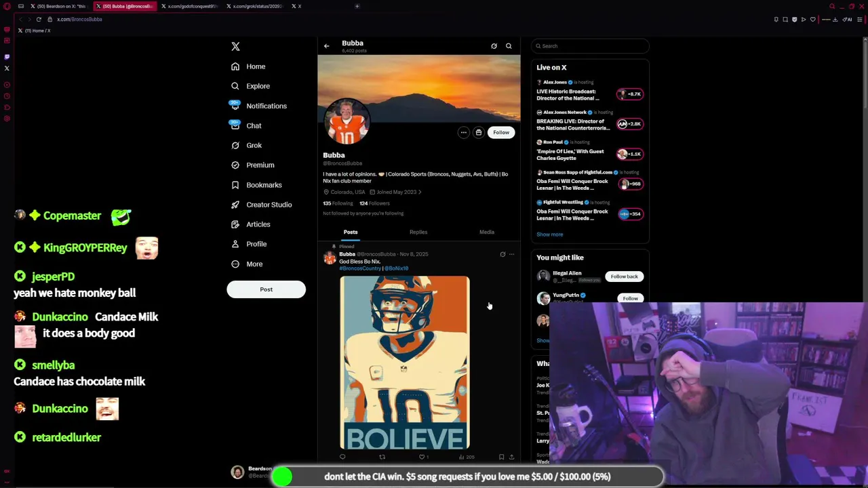Click the repost icon on pinned post
The width and height of the screenshot is (868, 488).
(382, 457)
